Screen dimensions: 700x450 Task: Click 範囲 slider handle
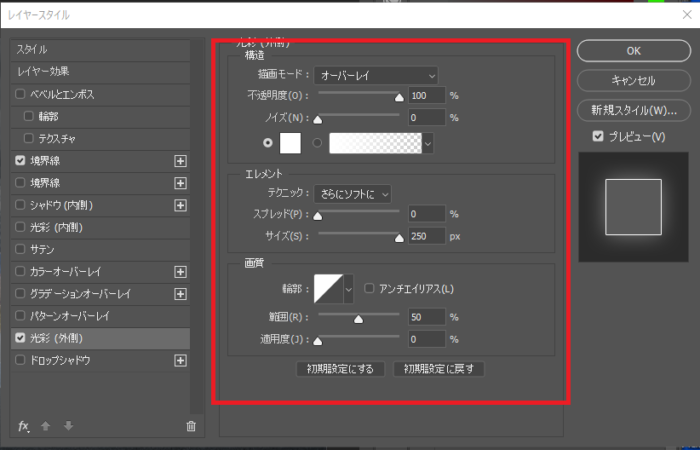[358, 319]
